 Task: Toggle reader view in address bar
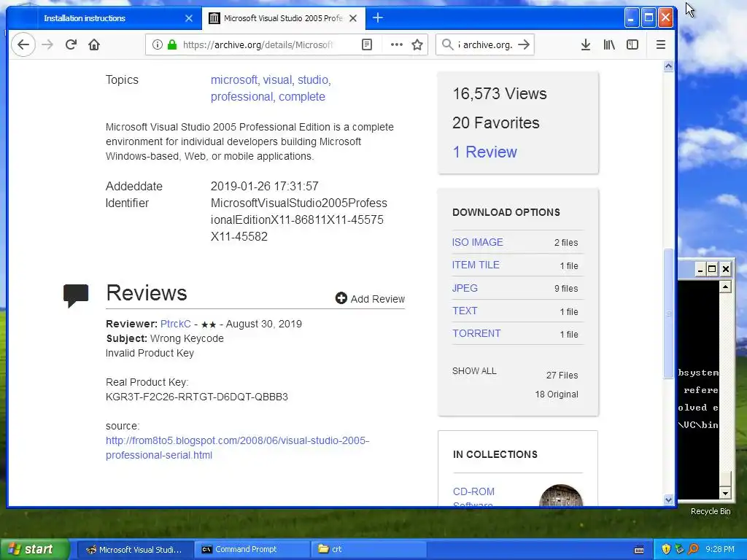pyautogui.click(x=367, y=44)
